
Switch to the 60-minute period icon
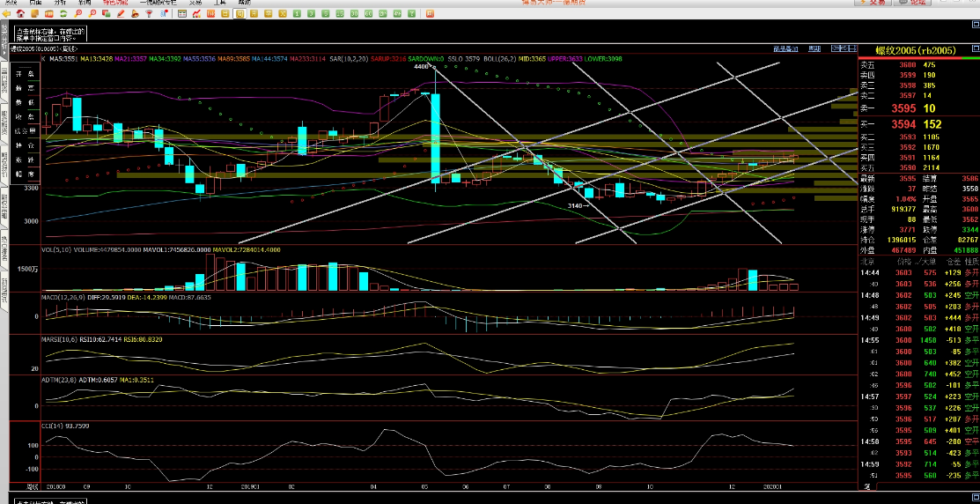368,13
